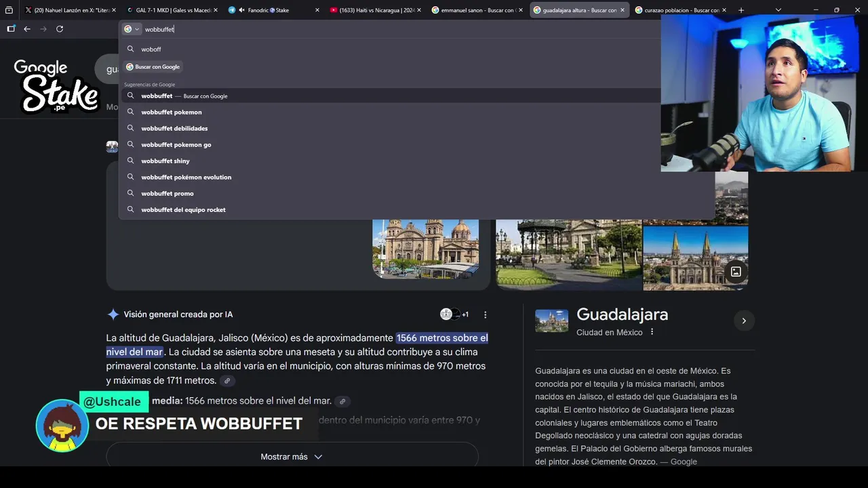Viewport: 868px width, 488px height.
Task: Close the Haiti vs Nicaragua tab
Action: (418, 10)
